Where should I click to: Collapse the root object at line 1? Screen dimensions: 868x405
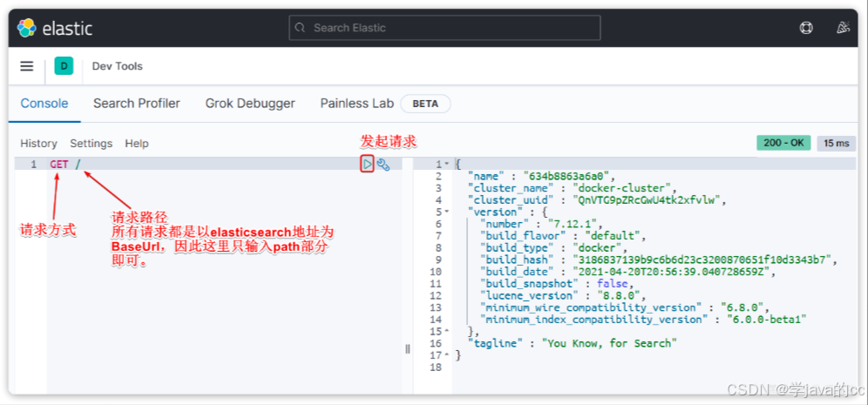coord(447,165)
